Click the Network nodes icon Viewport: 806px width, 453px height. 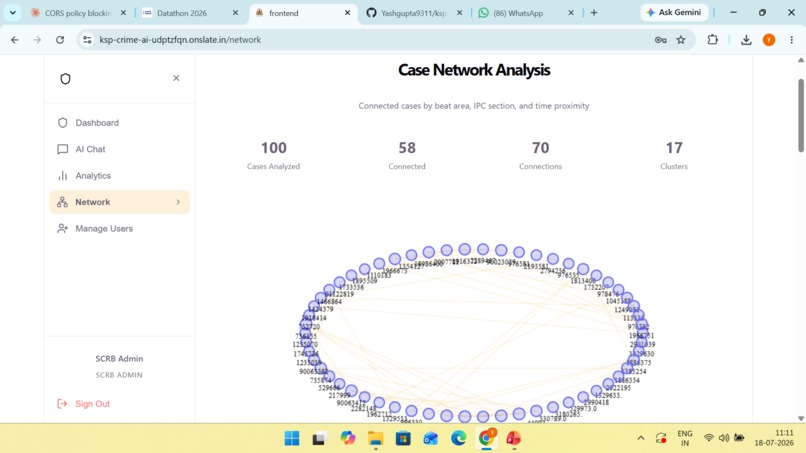[63, 202]
